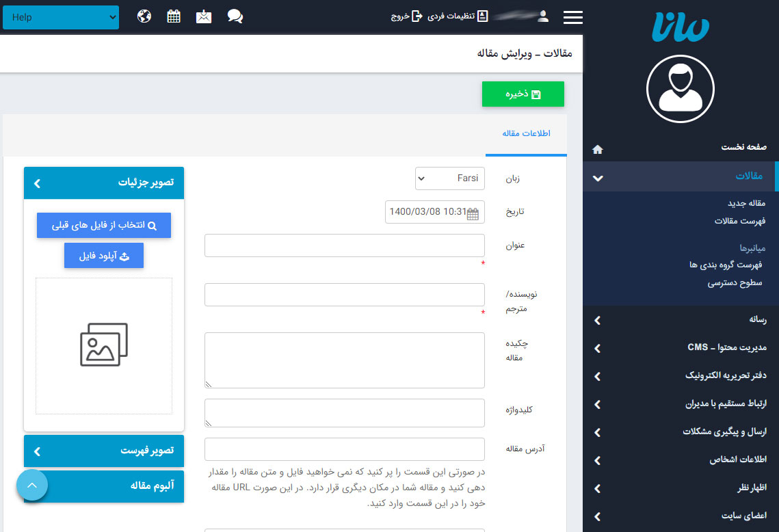The image size is (779, 532).
Task: Click the hamburger menu icon
Action: 573,18
